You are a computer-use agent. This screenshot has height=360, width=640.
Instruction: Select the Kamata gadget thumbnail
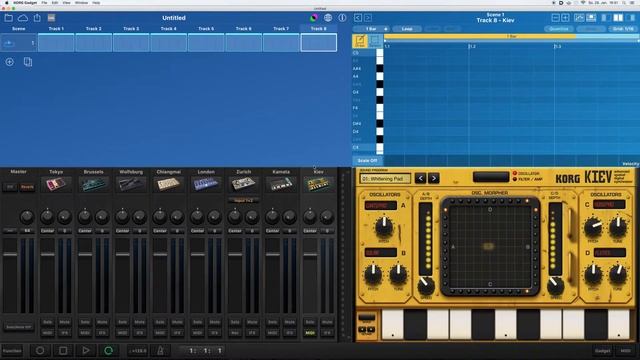[x=281, y=184]
